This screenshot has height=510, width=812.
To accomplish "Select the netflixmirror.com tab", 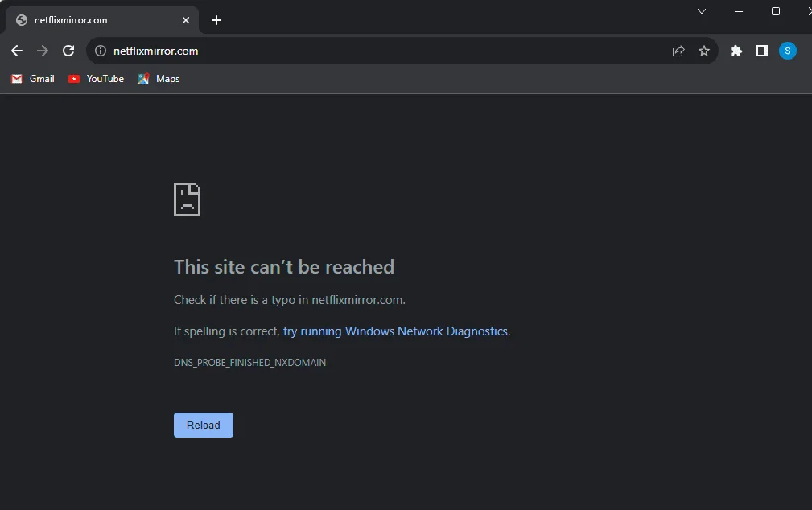I will tap(102, 20).
